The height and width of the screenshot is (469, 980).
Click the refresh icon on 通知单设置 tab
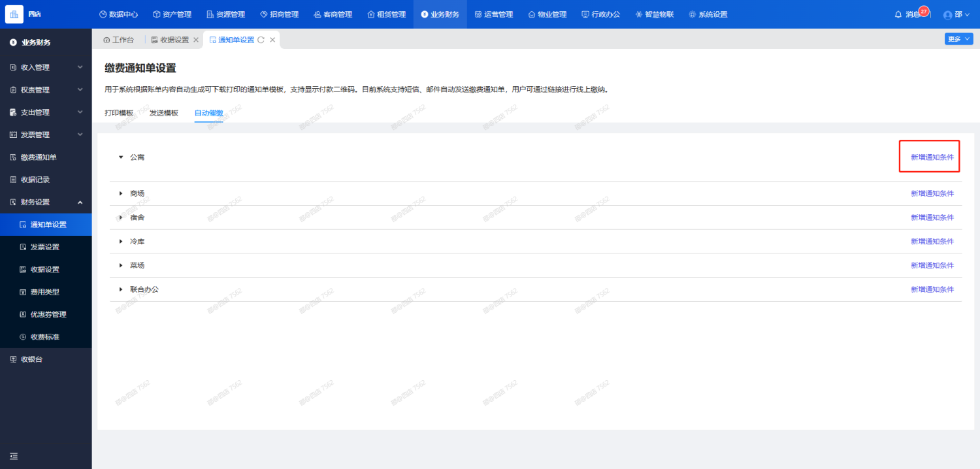point(261,40)
